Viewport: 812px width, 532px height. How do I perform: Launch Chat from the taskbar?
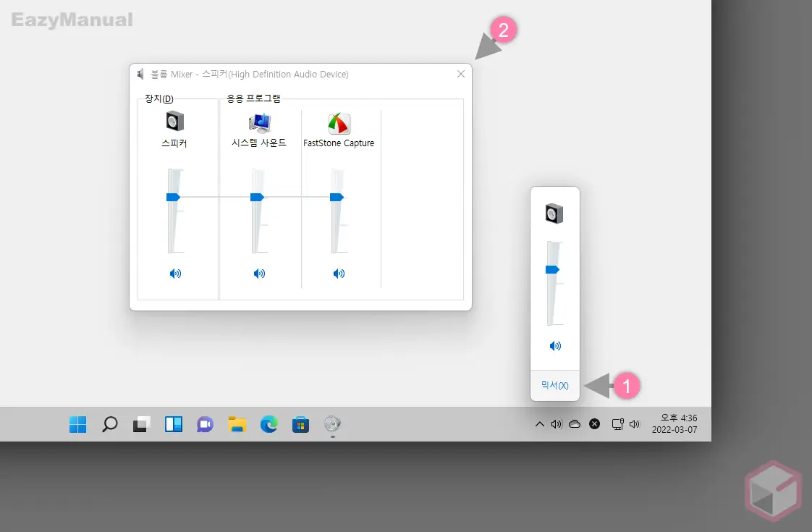coord(205,424)
